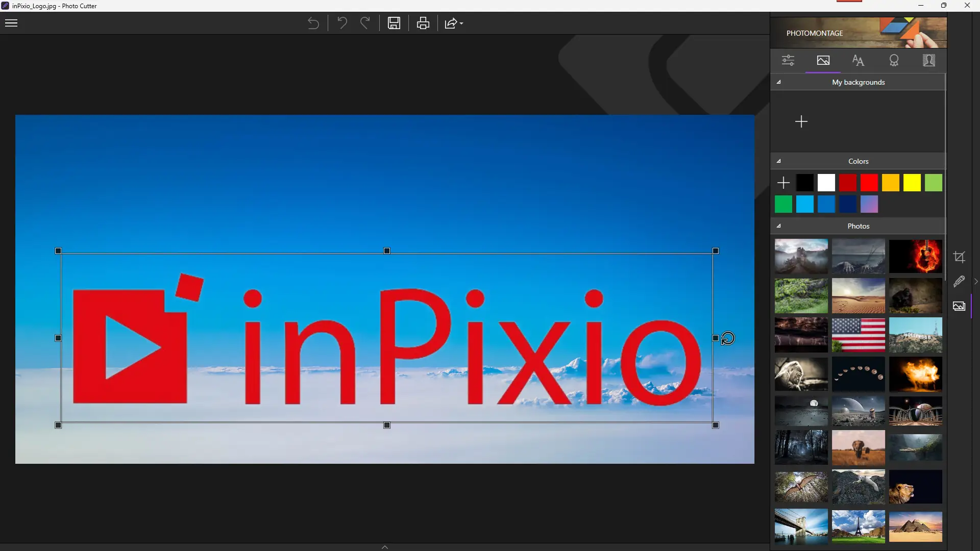Expand the bottom panel chevron
Viewport: 980px width, 551px height.
point(385,547)
